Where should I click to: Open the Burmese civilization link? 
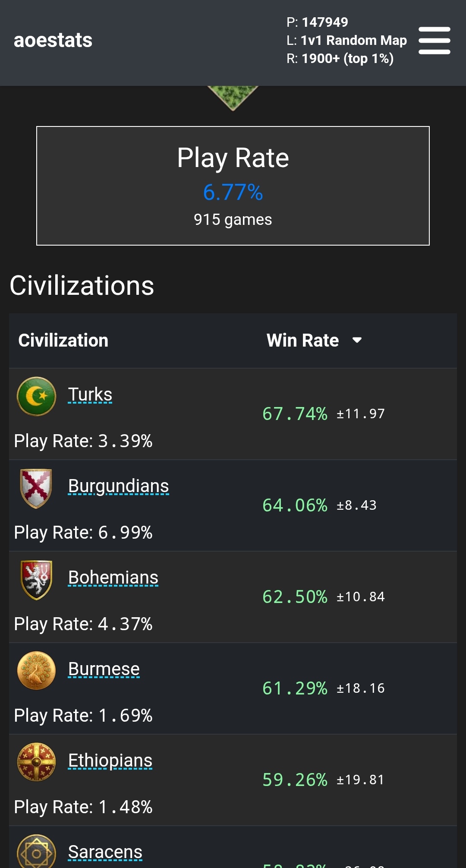tap(104, 669)
